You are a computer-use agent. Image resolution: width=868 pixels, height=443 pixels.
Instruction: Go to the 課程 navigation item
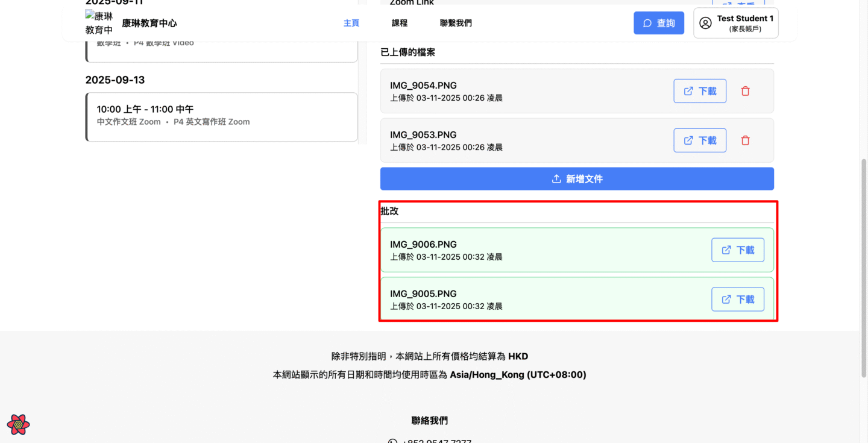[400, 23]
